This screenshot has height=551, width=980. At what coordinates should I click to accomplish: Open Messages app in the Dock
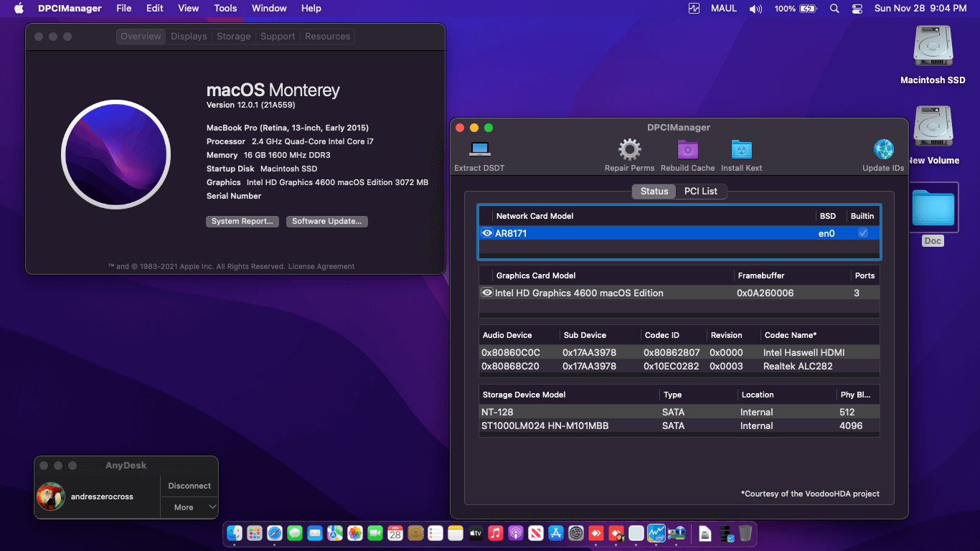coord(295,533)
